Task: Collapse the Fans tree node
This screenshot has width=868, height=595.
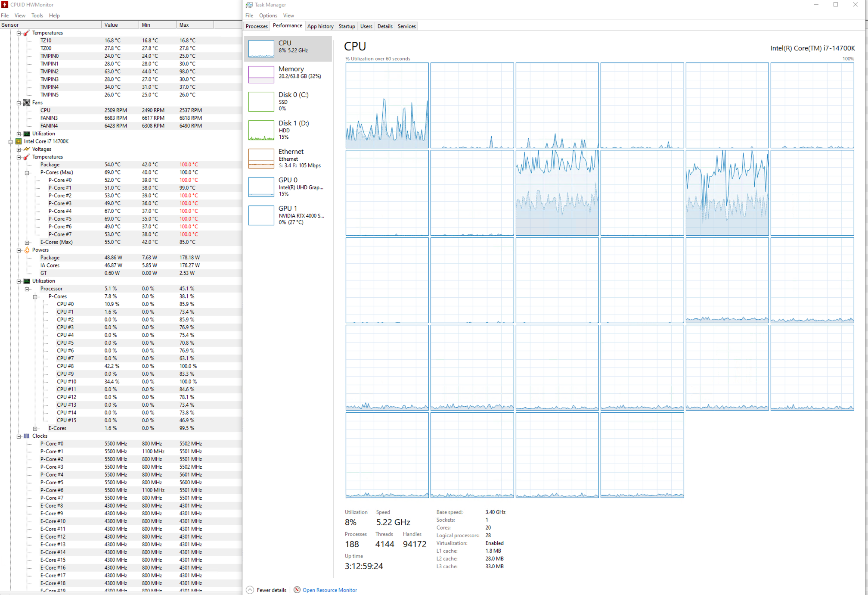Action: point(19,103)
